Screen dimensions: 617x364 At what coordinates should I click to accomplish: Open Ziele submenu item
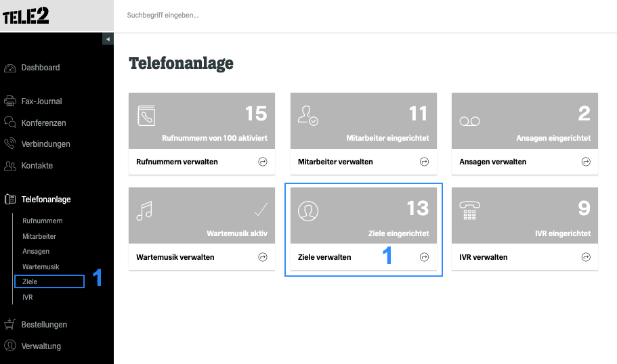(x=30, y=281)
